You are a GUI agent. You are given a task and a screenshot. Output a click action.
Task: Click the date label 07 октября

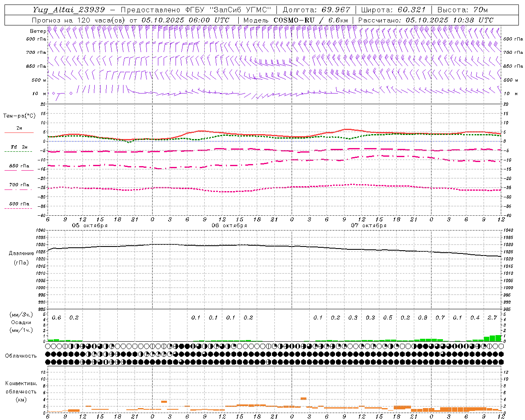[368, 226]
